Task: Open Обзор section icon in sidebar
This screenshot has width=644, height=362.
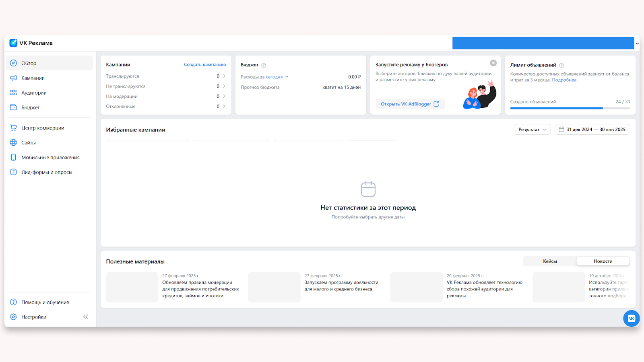Action: point(13,63)
